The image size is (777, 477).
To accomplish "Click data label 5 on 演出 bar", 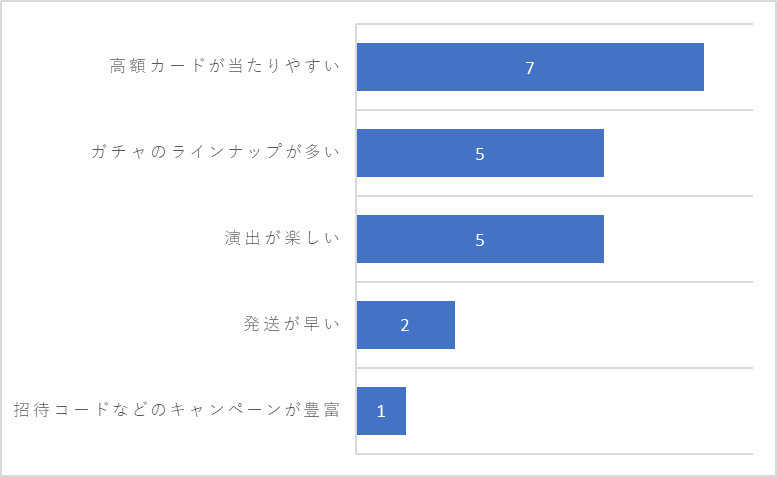I will coord(480,240).
